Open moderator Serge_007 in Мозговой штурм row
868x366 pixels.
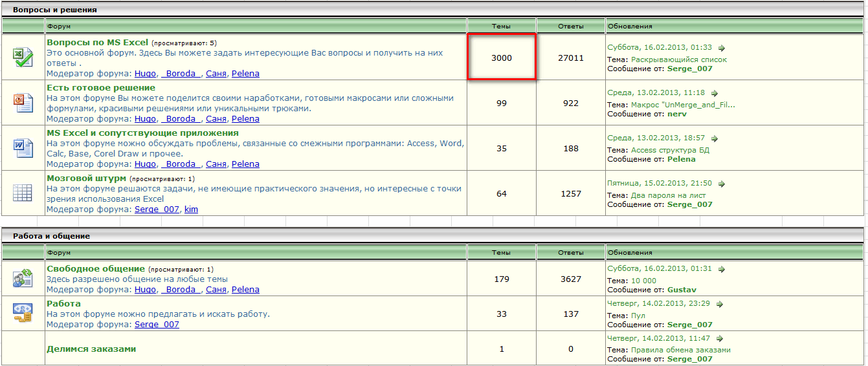(157, 210)
